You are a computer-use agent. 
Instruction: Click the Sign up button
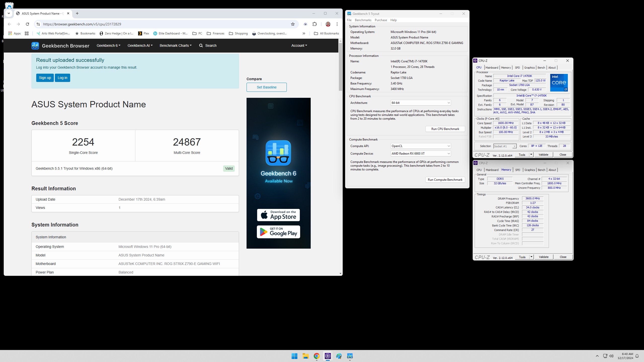pos(45,78)
